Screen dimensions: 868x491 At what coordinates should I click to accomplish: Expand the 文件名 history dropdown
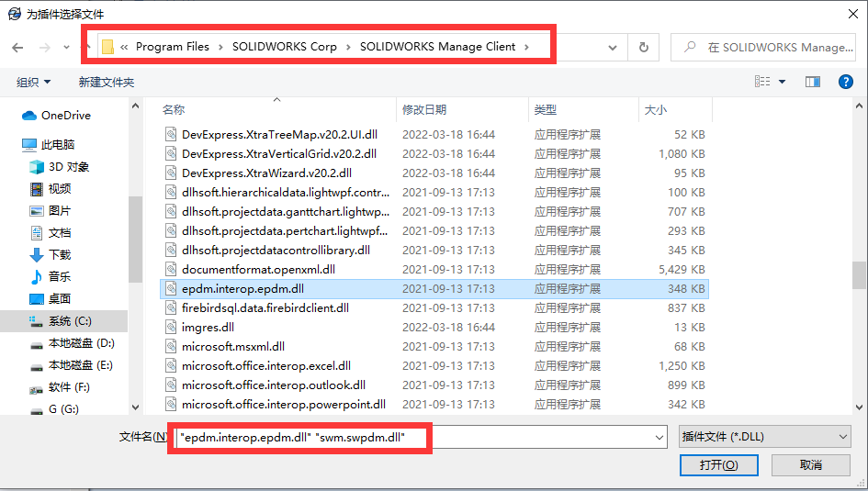[659, 438]
